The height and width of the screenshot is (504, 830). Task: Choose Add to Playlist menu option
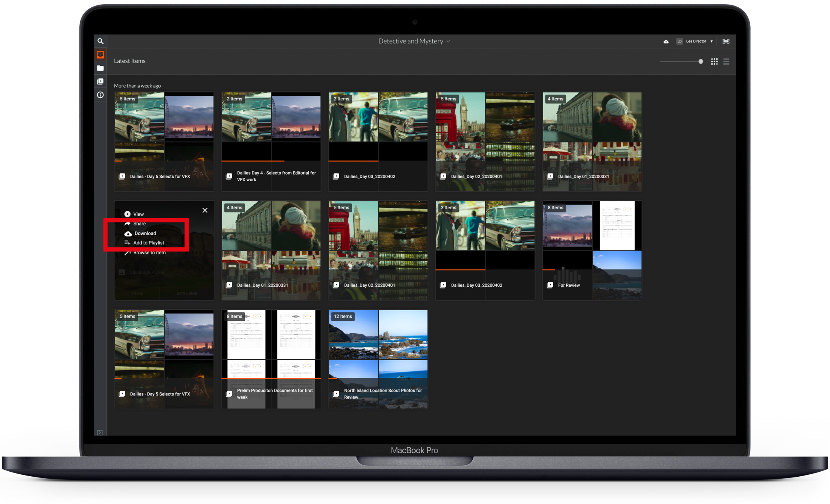pyautogui.click(x=148, y=243)
